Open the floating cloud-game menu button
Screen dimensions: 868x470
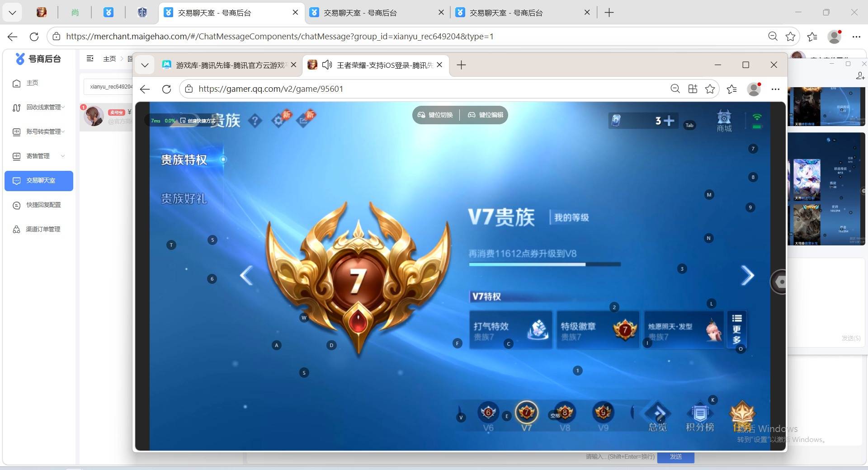pos(778,282)
